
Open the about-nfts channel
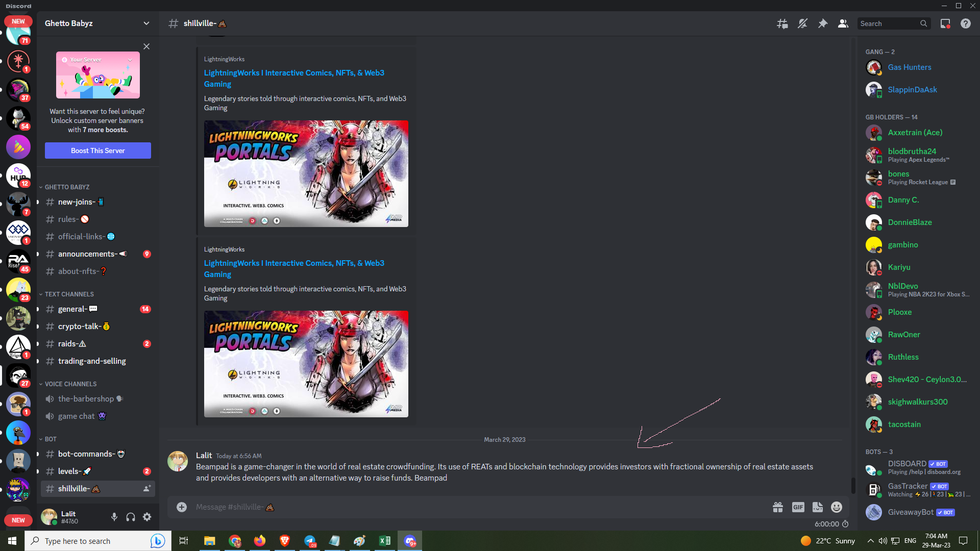click(x=98, y=271)
